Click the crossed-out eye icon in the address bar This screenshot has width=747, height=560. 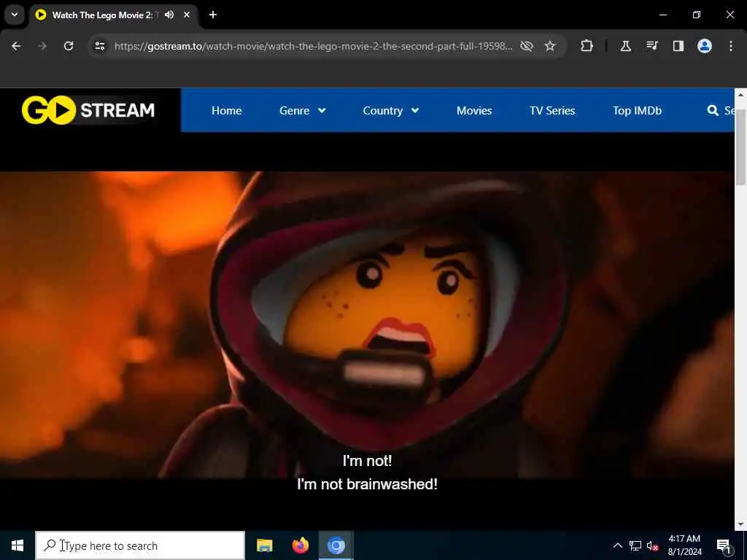pos(527,46)
